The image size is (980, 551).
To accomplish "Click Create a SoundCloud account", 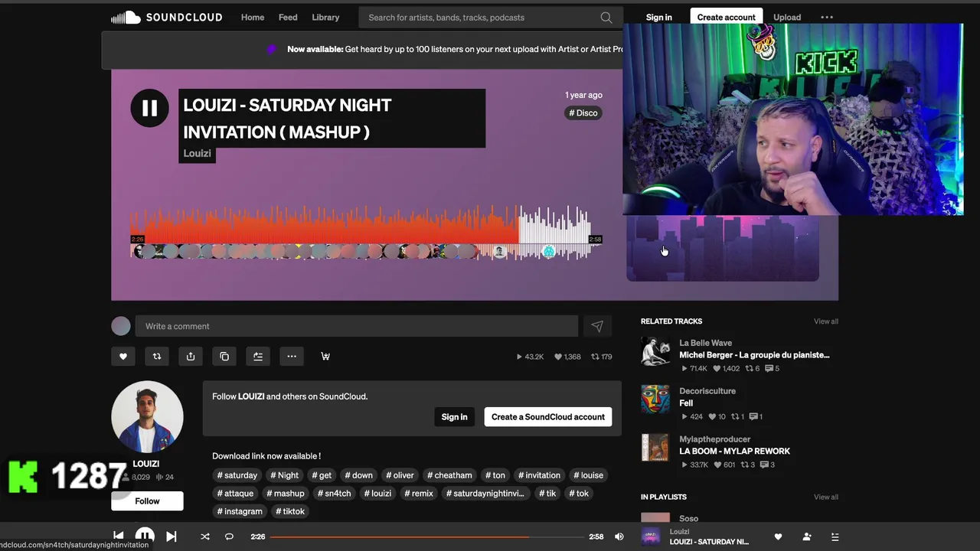I will (x=548, y=417).
